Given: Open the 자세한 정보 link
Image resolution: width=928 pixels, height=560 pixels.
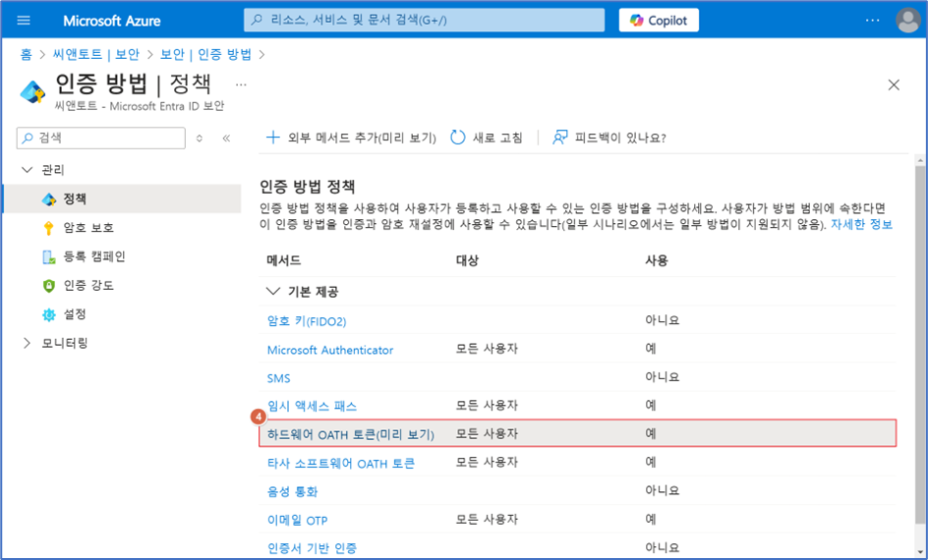Looking at the screenshot, I should coord(861,225).
